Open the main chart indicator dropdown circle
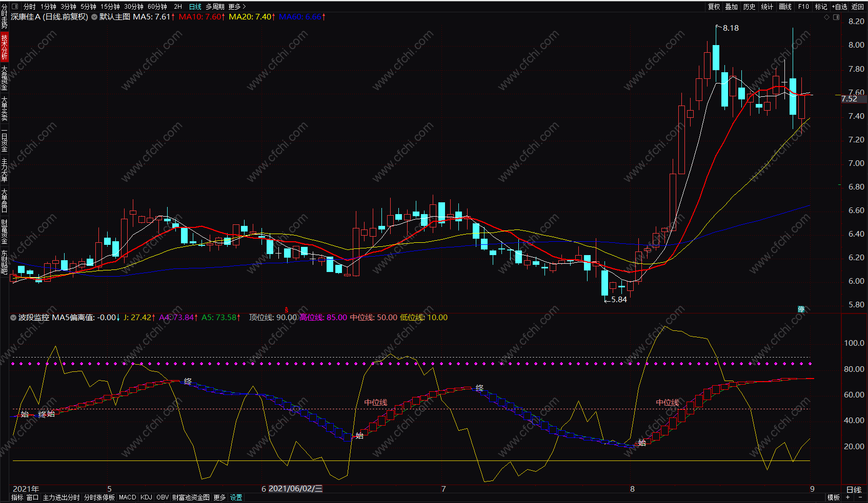The height and width of the screenshot is (503, 868). coord(94,17)
